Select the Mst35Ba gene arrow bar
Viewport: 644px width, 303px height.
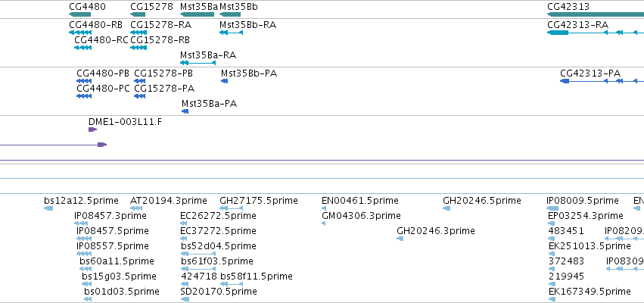click(198, 14)
